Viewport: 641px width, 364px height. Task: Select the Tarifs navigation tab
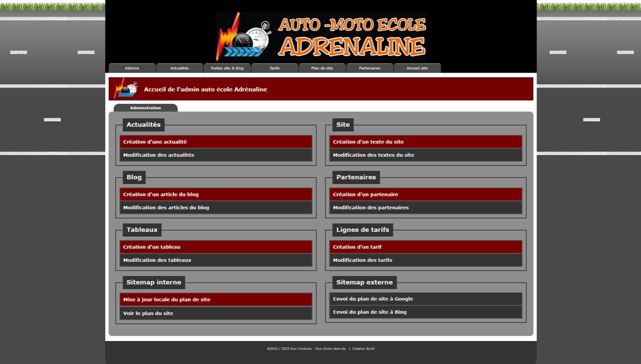point(274,68)
